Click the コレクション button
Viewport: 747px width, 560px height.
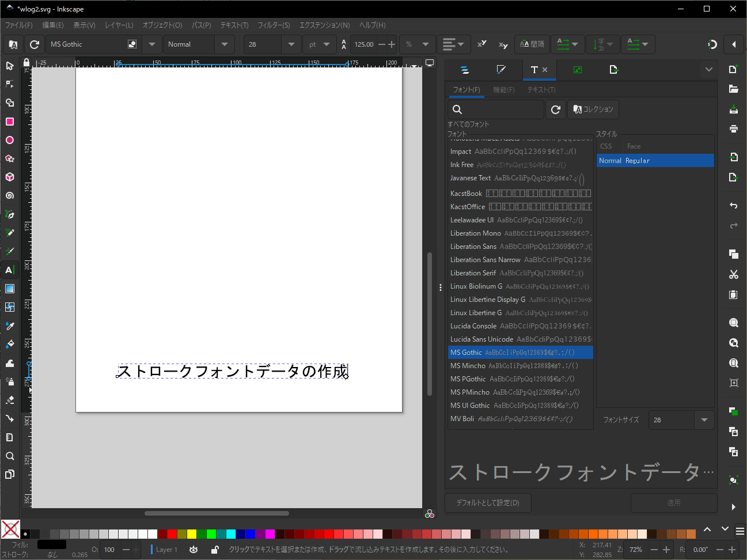click(593, 109)
